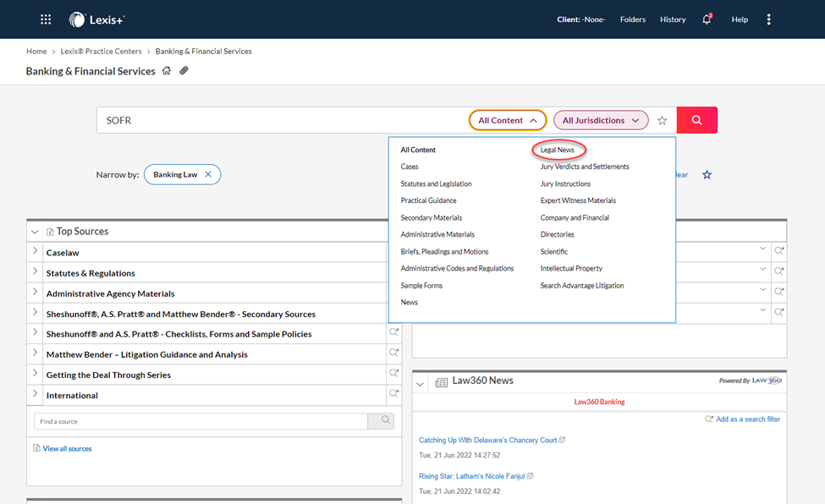Select Secondary Materials option
Image resolution: width=825 pixels, height=504 pixels.
click(x=431, y=218)
